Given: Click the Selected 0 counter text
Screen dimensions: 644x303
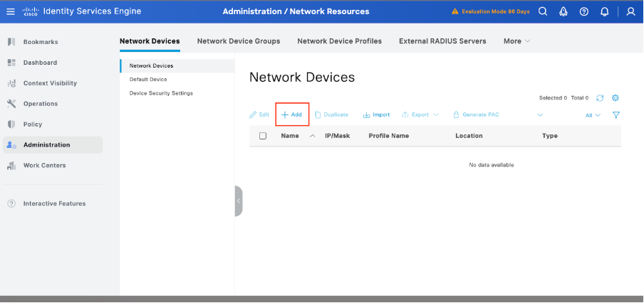Looking at the screenshot, I should point(553,98).
